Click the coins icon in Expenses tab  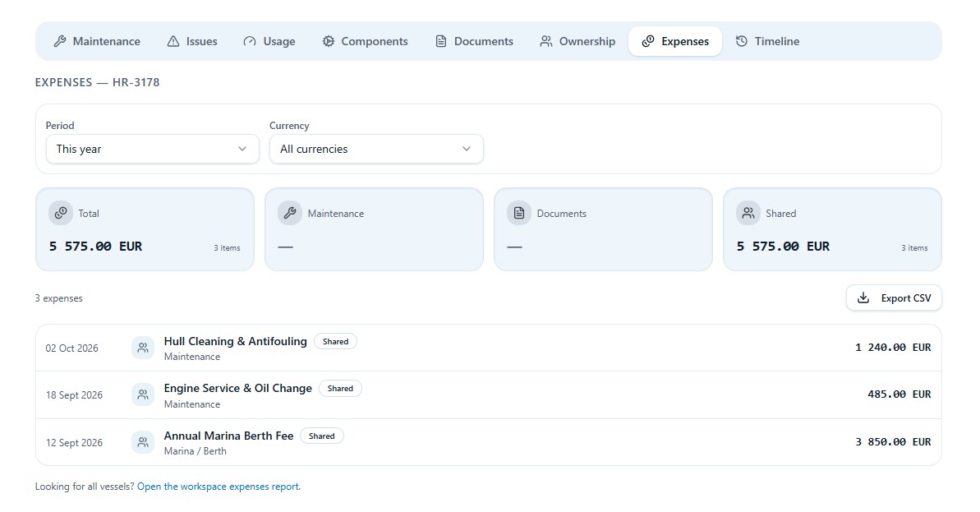click(648, 41)
